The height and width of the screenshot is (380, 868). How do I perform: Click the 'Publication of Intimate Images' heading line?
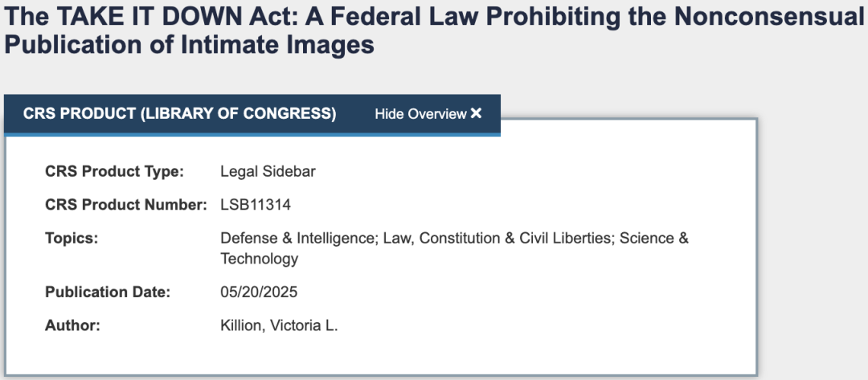(x=189, y=45)
